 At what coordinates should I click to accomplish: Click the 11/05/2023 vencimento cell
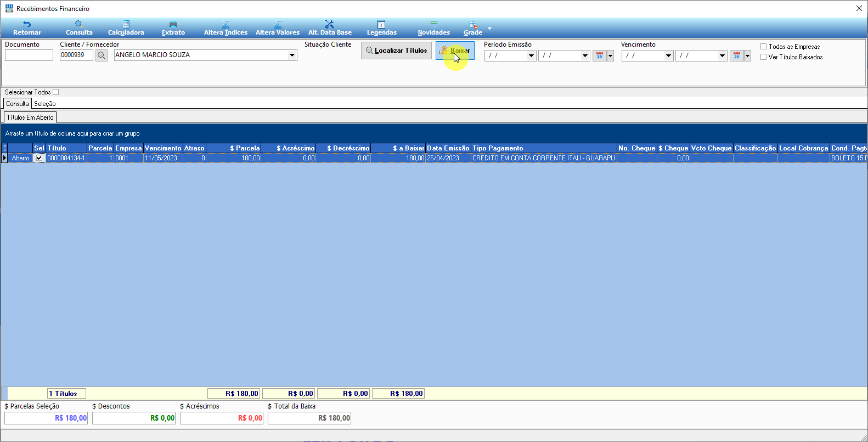[x=163, y=158]
